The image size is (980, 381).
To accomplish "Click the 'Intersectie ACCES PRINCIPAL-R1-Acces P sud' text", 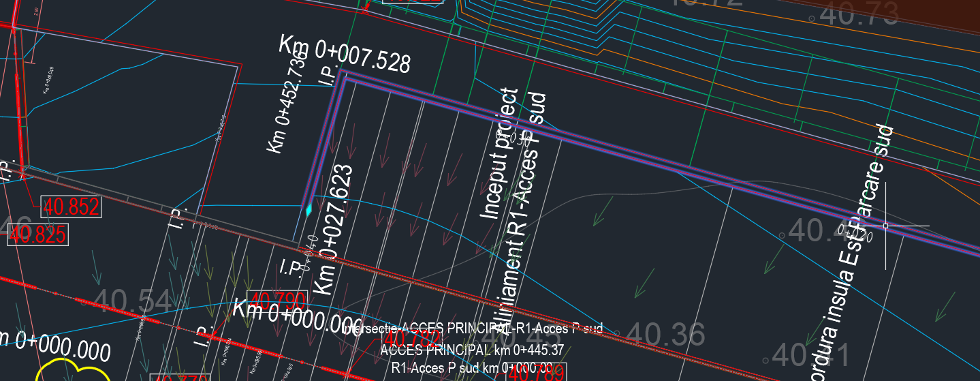I will (x=473, y=329).
